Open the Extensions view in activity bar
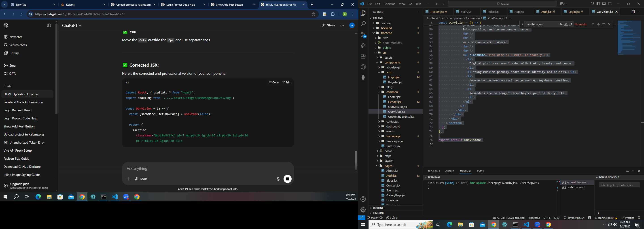The width and height of the screenshot is (644, 229). tap(363, 56)
